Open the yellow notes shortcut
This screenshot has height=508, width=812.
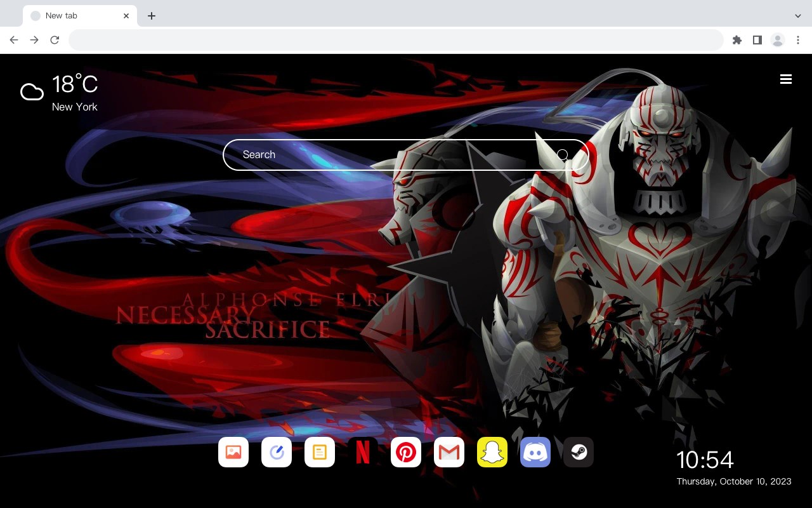coord(320,452)
